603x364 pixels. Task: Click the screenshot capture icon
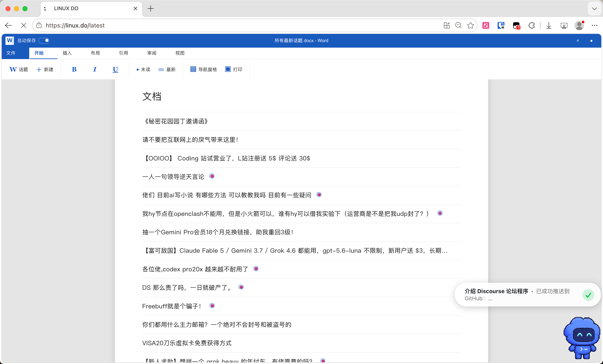564,25
